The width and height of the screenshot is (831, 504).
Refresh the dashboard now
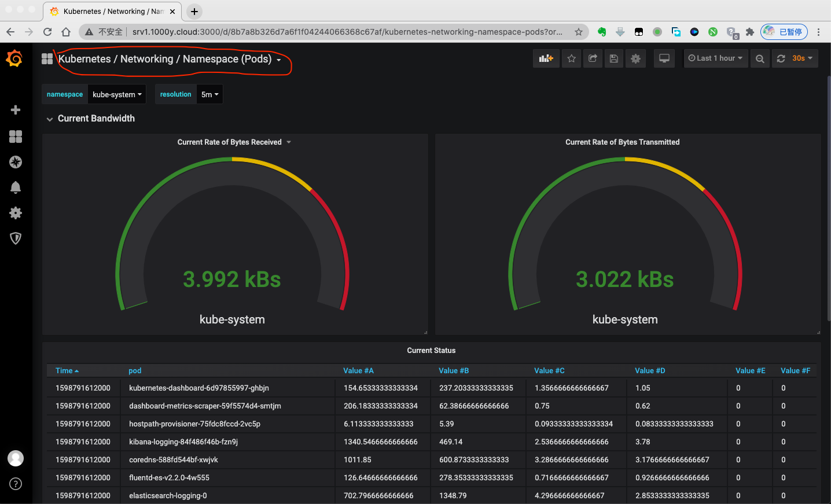coord(781,58)
